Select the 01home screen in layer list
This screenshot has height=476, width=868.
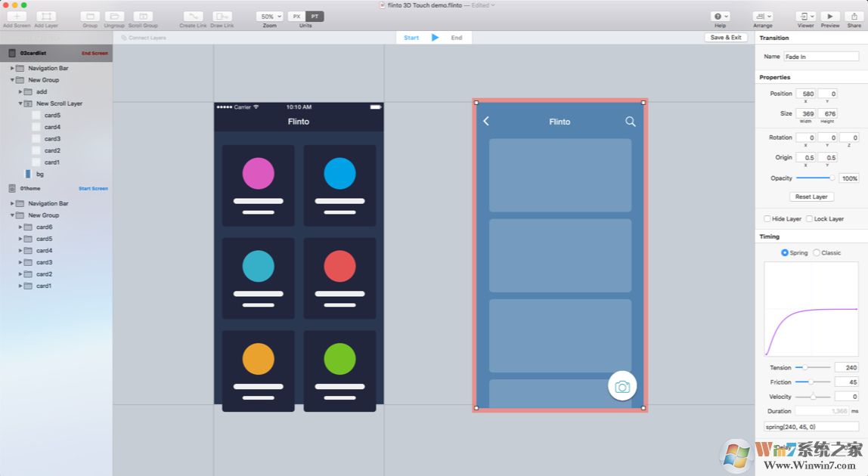tap(56, 189)
